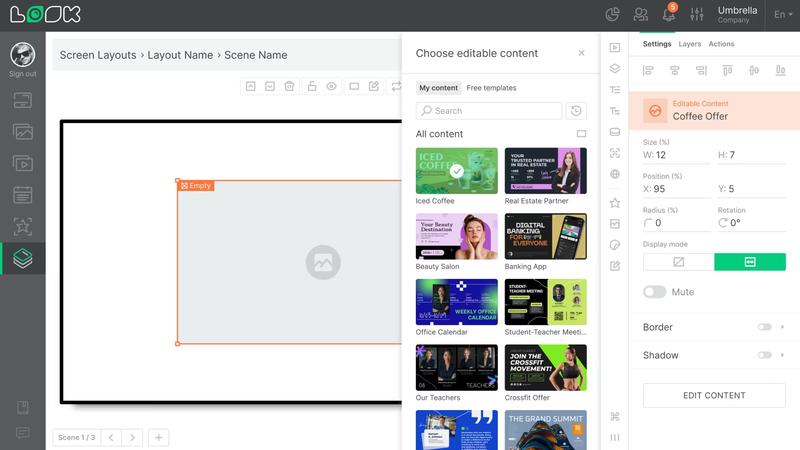Viewport: 800px width, 450px height.
Task: Open the Screens section in left sidebar
Action: [x=22, y=101]
